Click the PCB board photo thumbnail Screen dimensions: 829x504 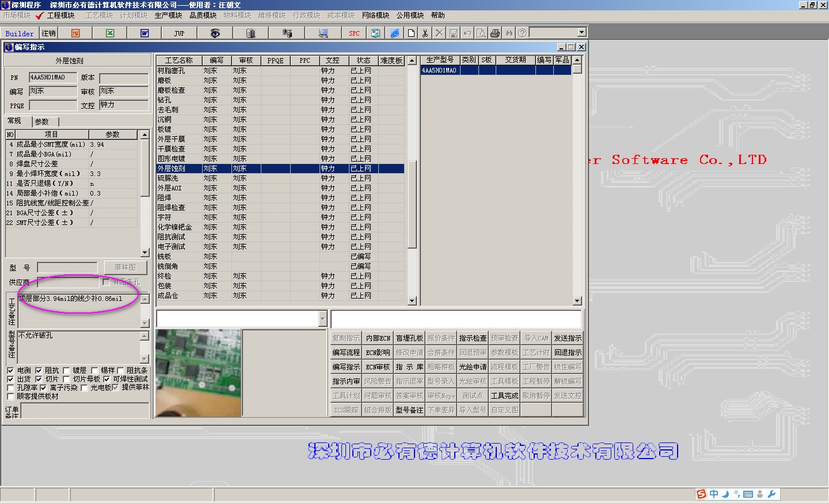point(198,373)
